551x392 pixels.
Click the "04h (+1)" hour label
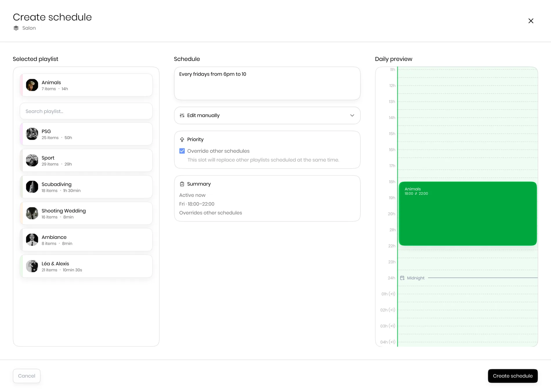388,342
